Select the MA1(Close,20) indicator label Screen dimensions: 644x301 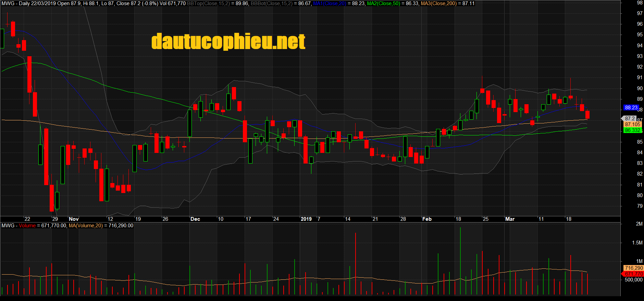click(330, 3)
